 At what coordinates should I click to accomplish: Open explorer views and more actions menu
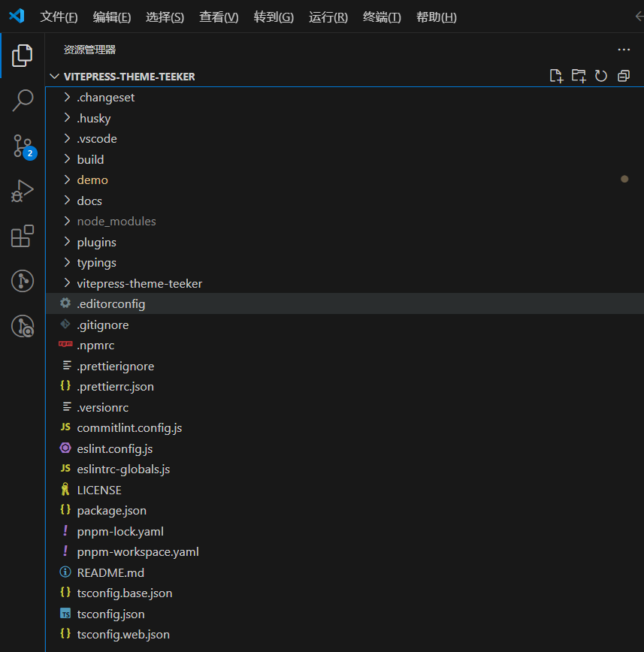[624, 50]
